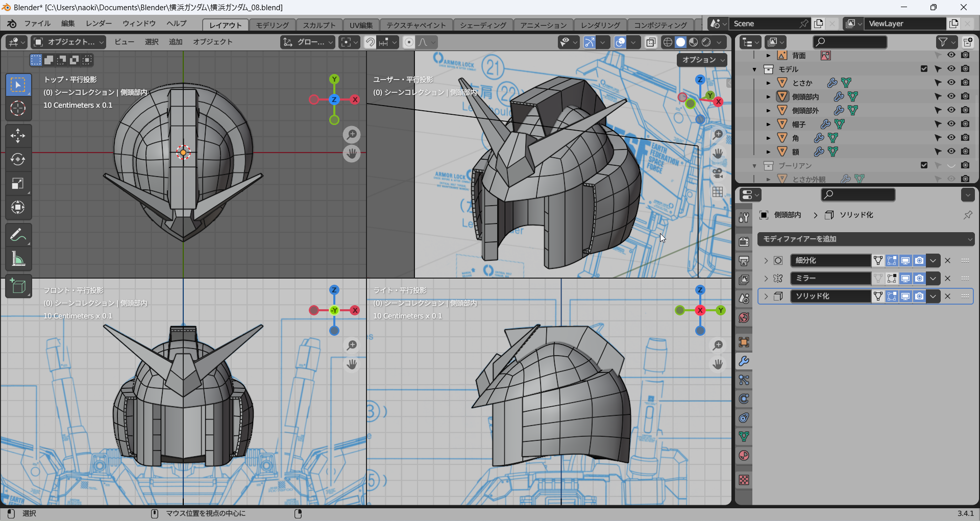Remove the ソリッド化 modifier

(947, 296)
